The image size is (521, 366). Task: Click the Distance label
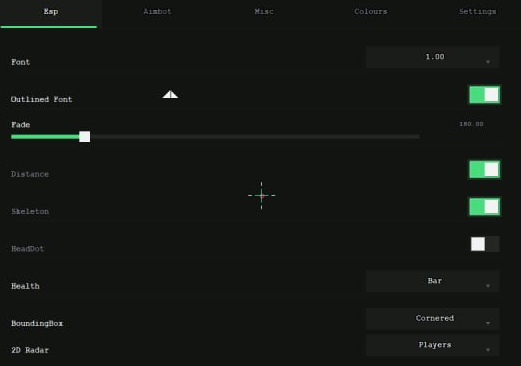pyautogui.click(x=30, y=174)
